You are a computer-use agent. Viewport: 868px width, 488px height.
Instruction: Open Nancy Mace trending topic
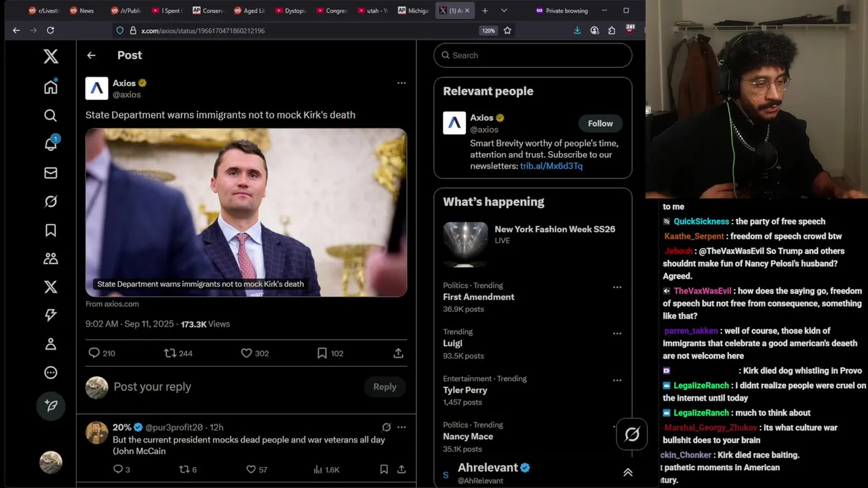(468, 436)
